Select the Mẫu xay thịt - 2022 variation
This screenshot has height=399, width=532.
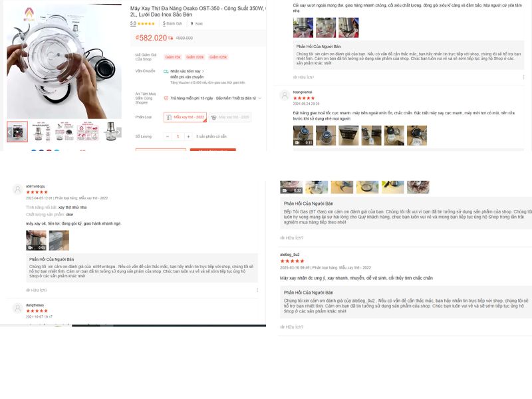point(185,117)
